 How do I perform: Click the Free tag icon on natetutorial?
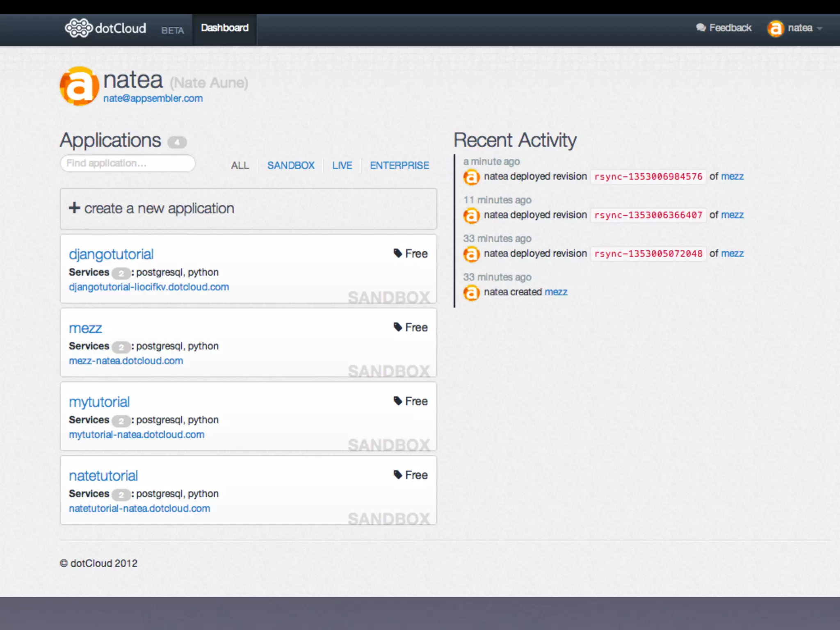(397, 475)
